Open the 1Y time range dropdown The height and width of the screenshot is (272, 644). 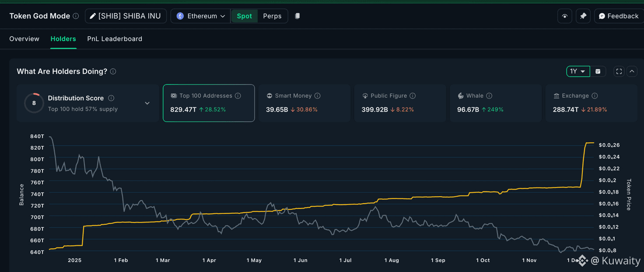pos(577,71)
